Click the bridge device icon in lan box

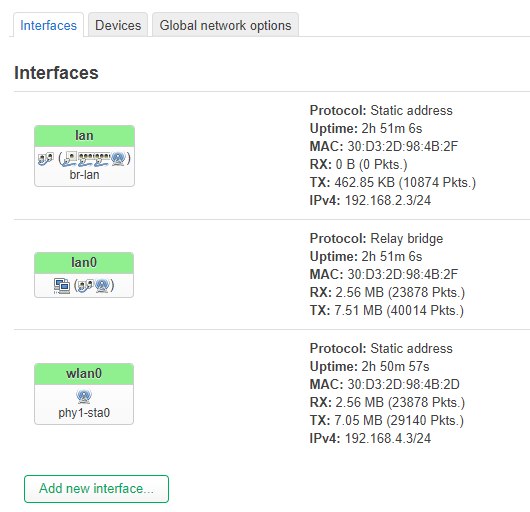coord(46,159)
